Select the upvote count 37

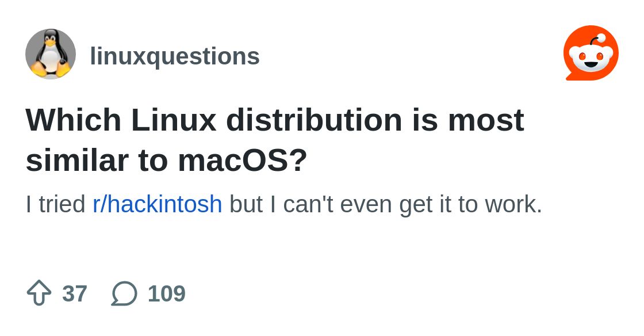coord(75,293)
